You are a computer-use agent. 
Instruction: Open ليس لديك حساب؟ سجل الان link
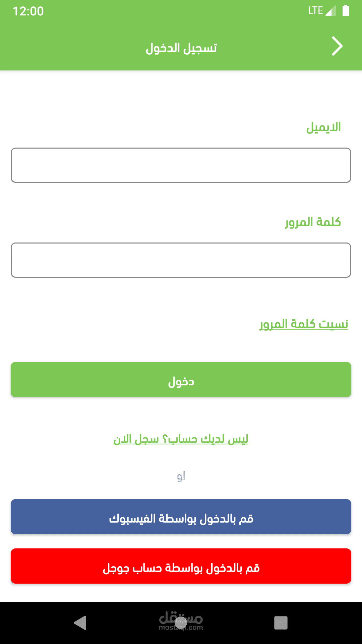pyautogui.click(x=181, y=439)
